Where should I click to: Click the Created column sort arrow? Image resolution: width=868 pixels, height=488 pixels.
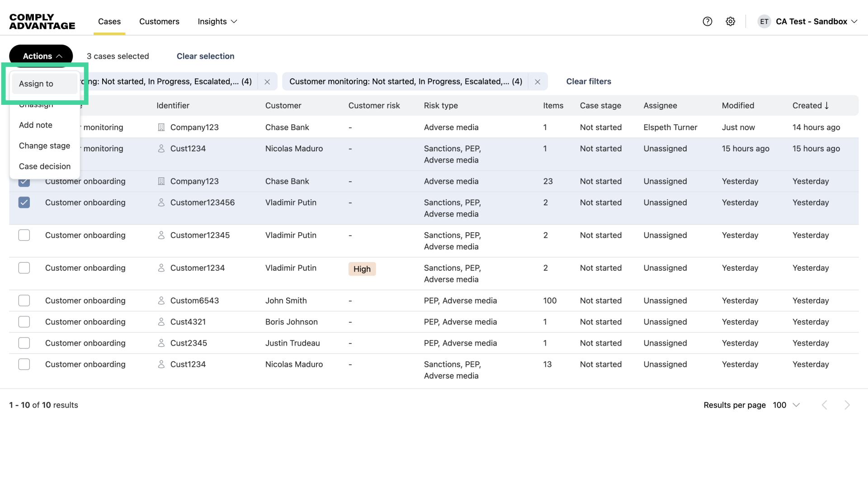pos(827,105)
